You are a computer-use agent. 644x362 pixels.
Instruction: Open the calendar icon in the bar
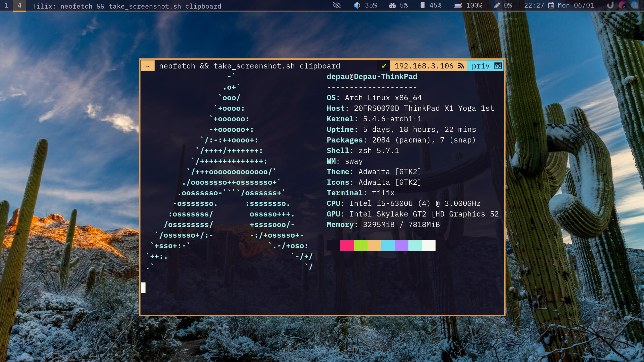[551, 5]
